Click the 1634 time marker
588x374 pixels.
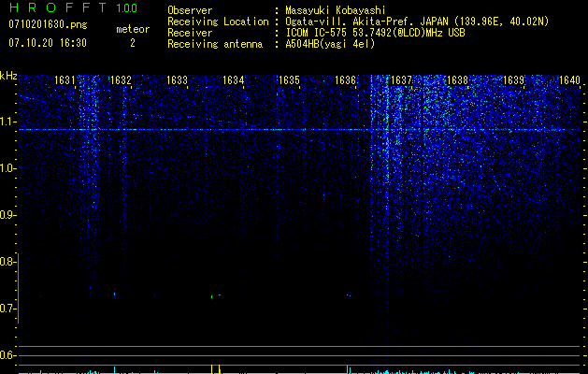234,80
